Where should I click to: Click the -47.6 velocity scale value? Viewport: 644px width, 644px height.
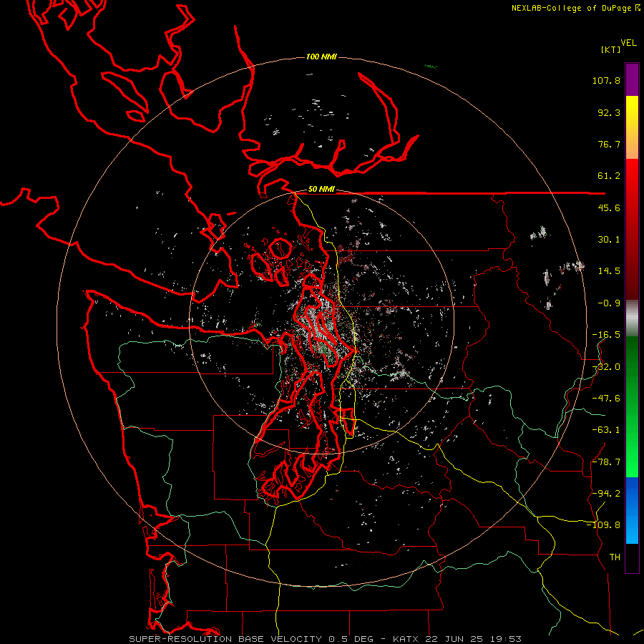[606, 399]
